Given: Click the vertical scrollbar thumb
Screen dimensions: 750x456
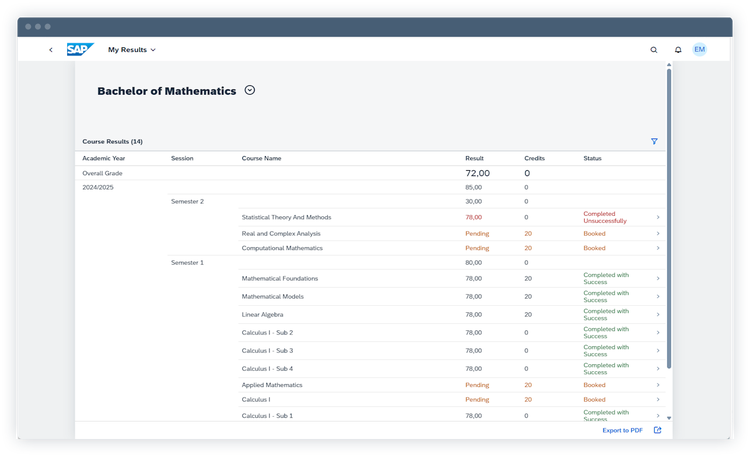Looking at the screenshot, I should (x=669, y=219).
